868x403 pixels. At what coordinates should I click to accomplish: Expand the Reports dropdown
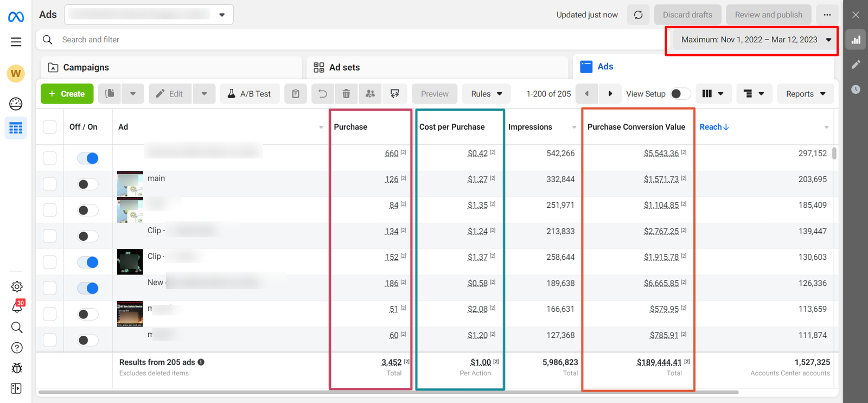805,94
